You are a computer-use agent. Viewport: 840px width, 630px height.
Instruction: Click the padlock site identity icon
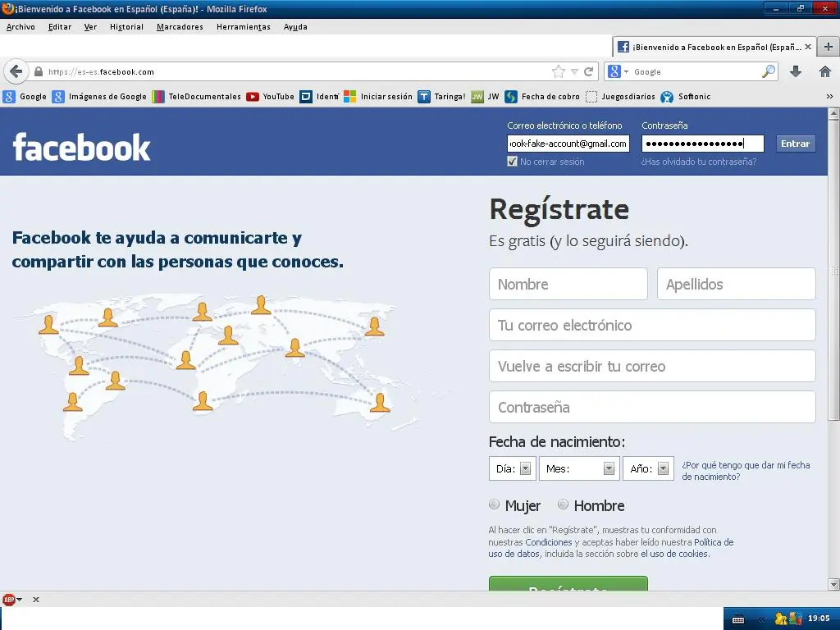tap(38, 71)
